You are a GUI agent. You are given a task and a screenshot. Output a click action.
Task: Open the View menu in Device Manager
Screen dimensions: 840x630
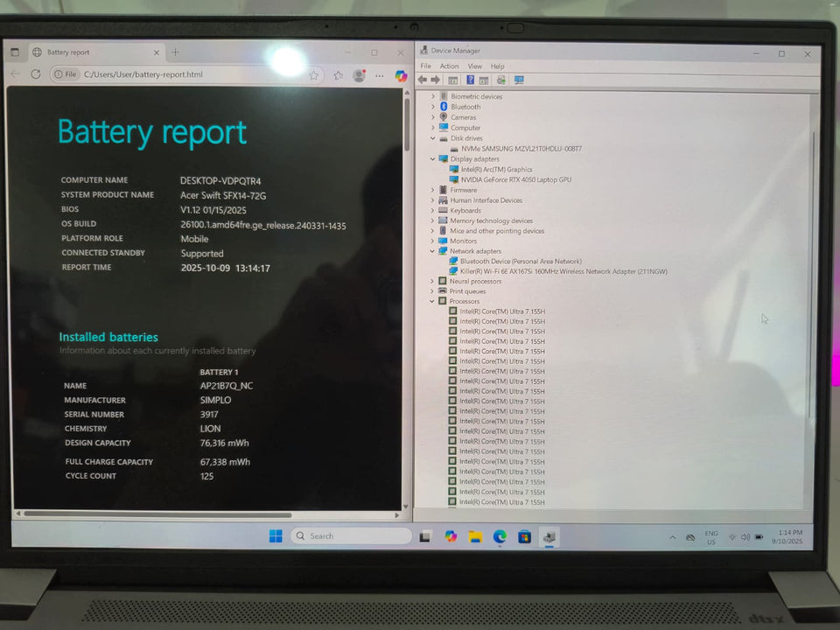[x=474, y=66]
